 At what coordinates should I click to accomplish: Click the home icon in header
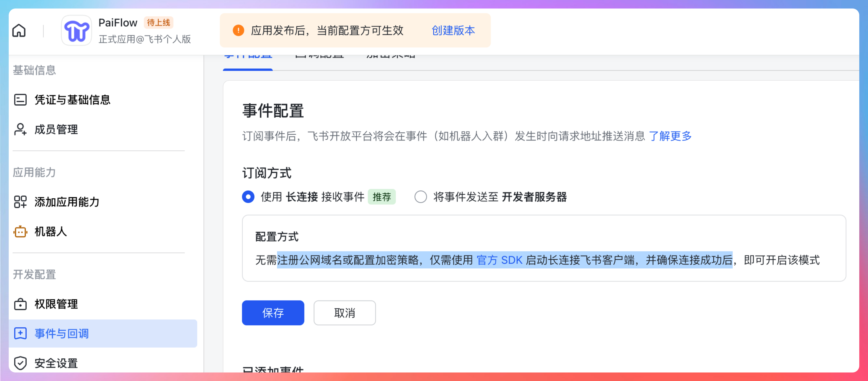(x=19, y=31)
